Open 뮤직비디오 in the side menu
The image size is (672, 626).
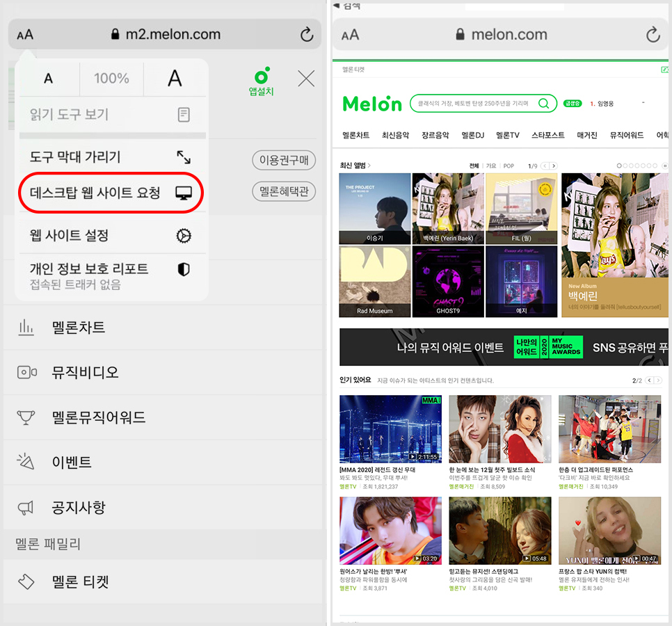pos(163,372)
